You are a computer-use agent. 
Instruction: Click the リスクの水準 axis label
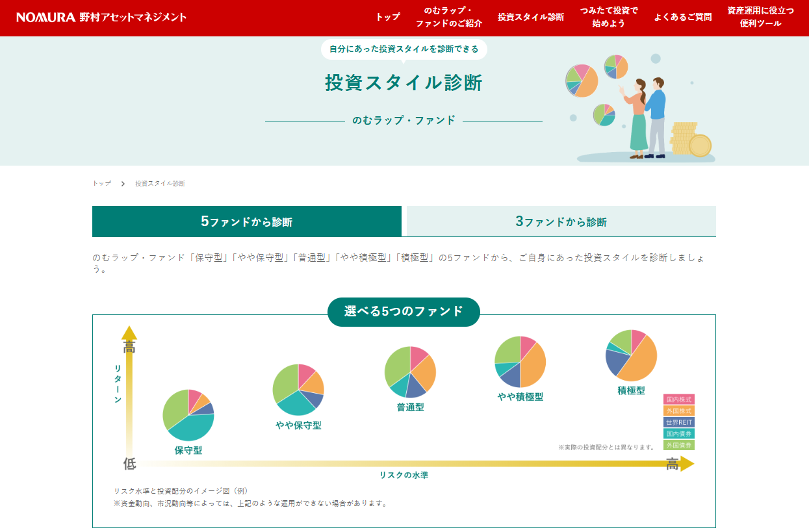404,475
